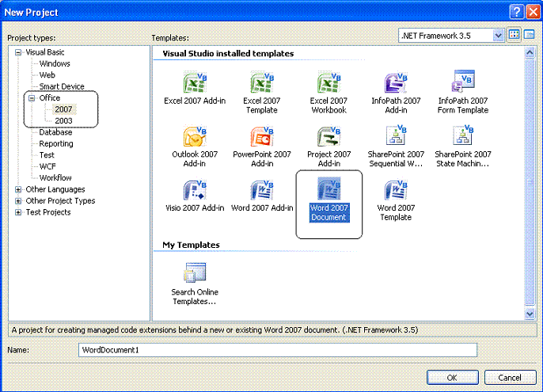The width and height of the screenshot is (543, 392).
Task: Click the Test Projects label
Action: (48, 212)
